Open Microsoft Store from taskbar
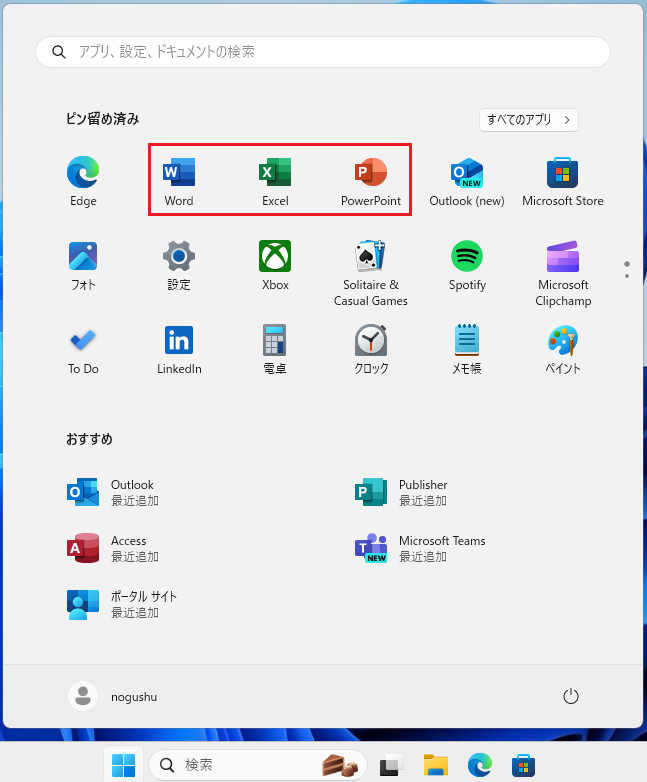Viewport: 647px width, 782px height. pyautogui.click(x=523, y=766)
